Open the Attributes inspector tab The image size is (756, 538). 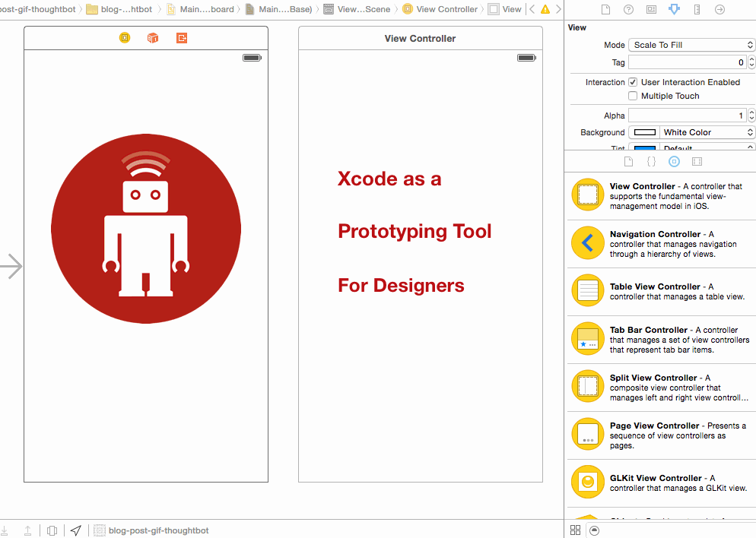674,9
